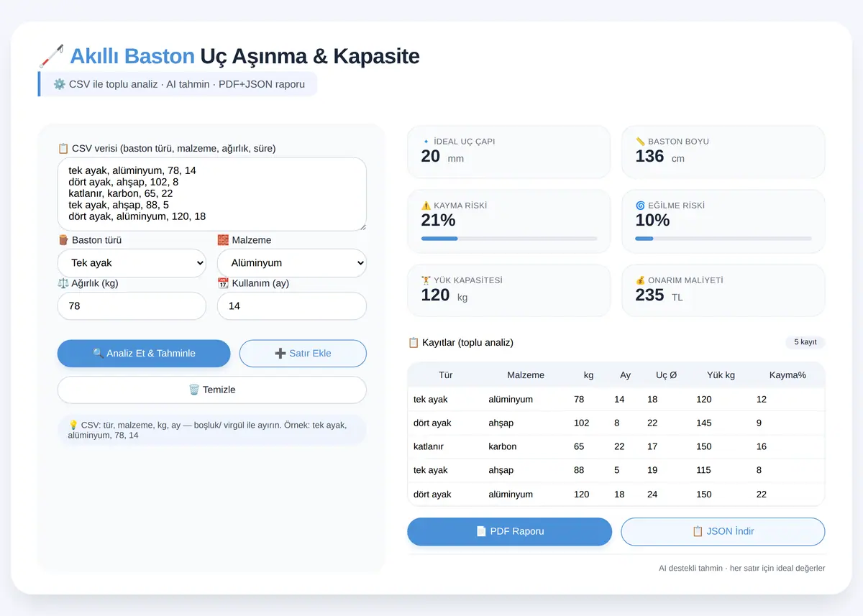This screenshot has height=616, width=863.
Task: Click the 5 kayıt badge
Action: tap(805, 342)
